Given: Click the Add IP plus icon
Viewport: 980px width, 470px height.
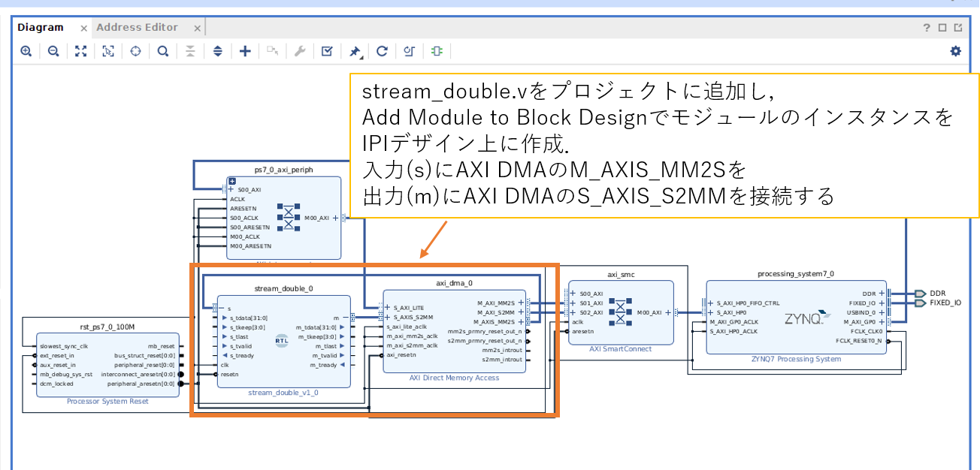Looking at the screenshot, I should pos(245,51).
